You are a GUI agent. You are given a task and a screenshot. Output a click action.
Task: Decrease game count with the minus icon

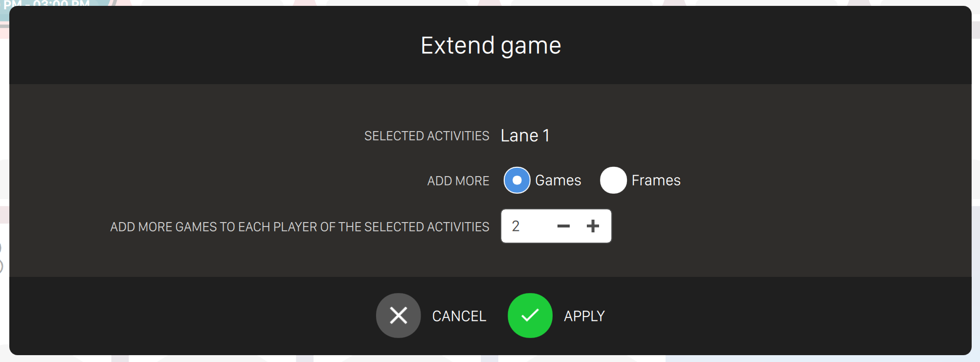tap(563, 226)
